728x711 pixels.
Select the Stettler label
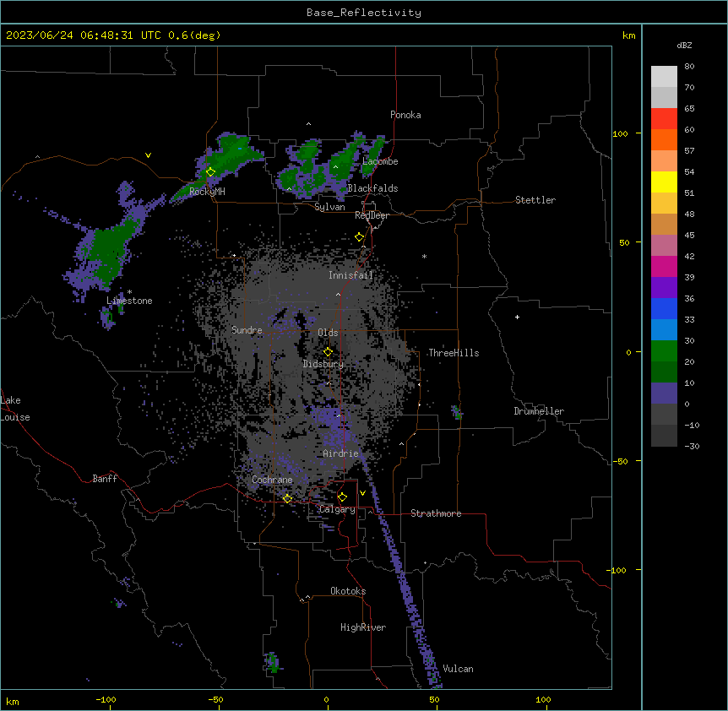535,200
